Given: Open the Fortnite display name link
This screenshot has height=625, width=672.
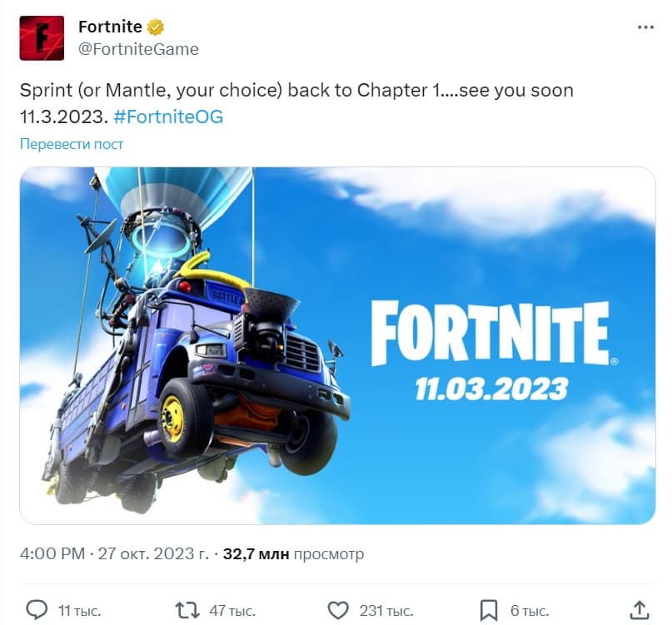Looking at the screenshot, I should click(x=110, y=27).
